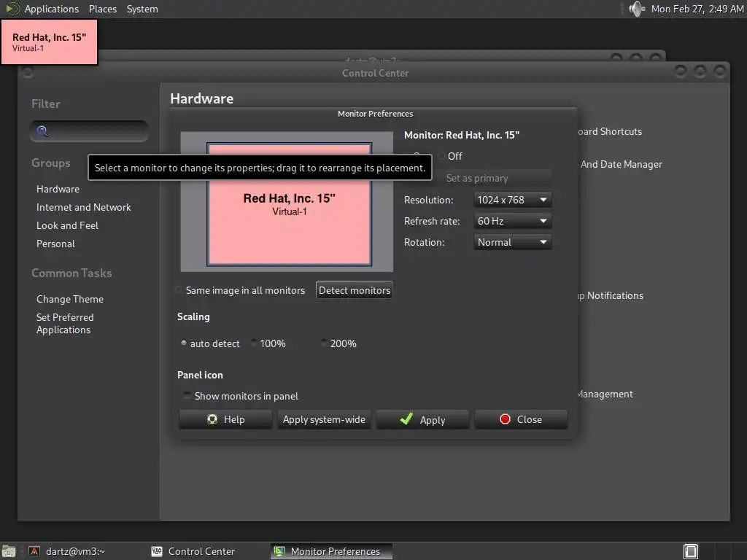Click workspace switcher icon at bottom right
747x560 pixels.
(691, 551)
